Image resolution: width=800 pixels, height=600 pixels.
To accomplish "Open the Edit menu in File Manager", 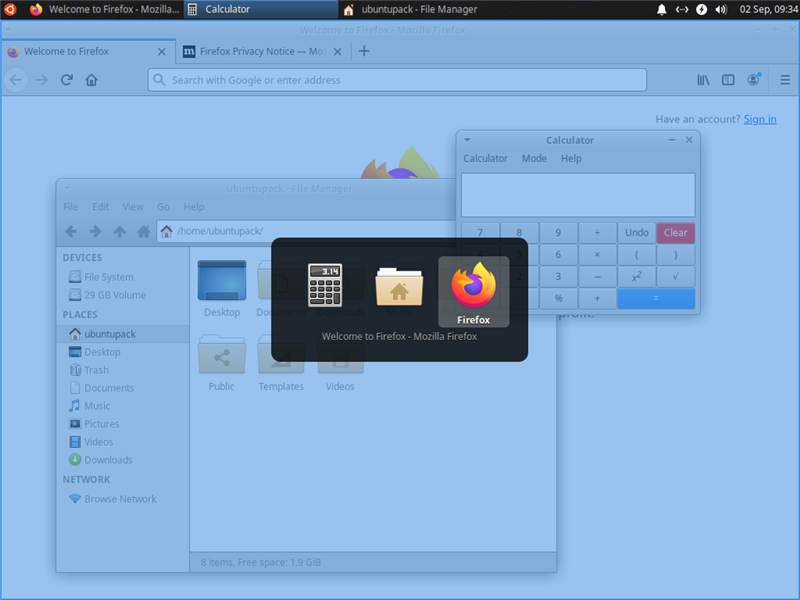I will pyautogui.click(x=101, y=207).
